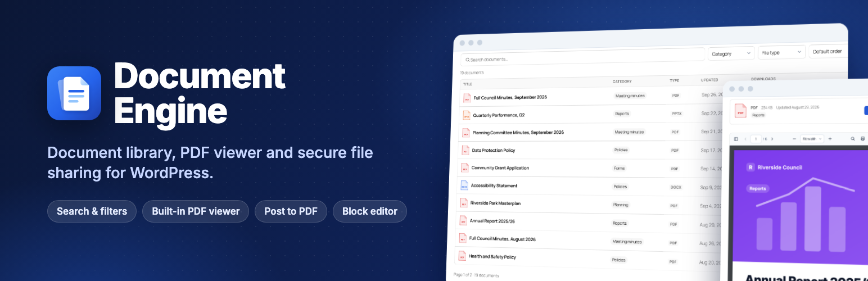Click the PDF icon beside Full Council Minutes, August 2026
This screenshot has height=281, width=868.
click(x=462, y=239)
